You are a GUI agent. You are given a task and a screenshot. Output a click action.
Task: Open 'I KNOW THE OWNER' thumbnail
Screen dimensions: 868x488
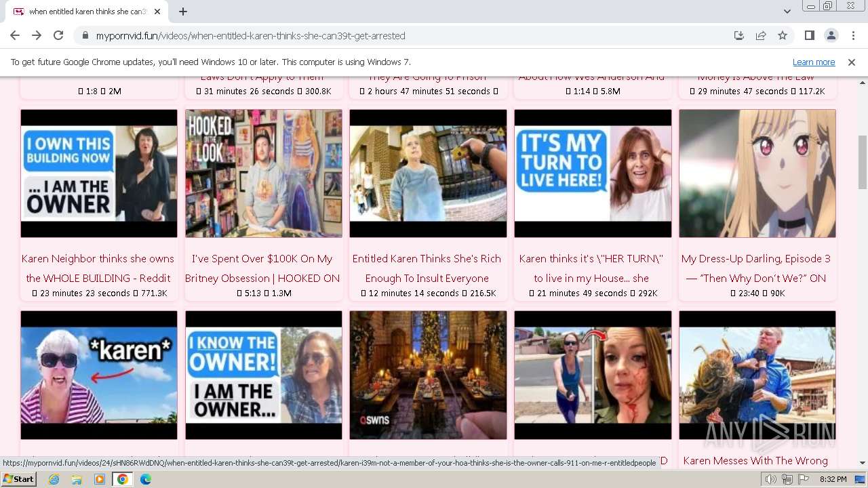(264, 375)
